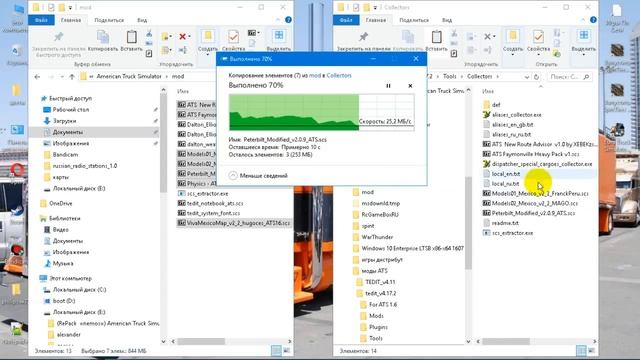Select OneDrive in navigation pane
Image resolution: width=640 pixels, height=360 pixels.
click(60, 203)
